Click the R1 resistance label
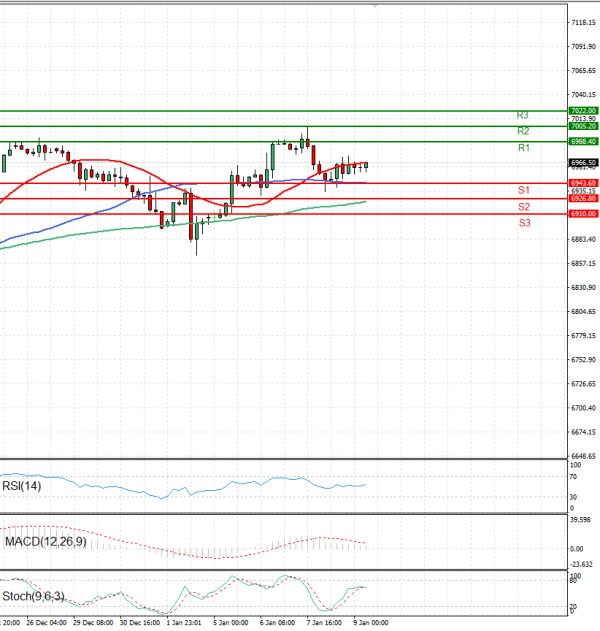The image size is (600, 631). (x=523, y=148)
